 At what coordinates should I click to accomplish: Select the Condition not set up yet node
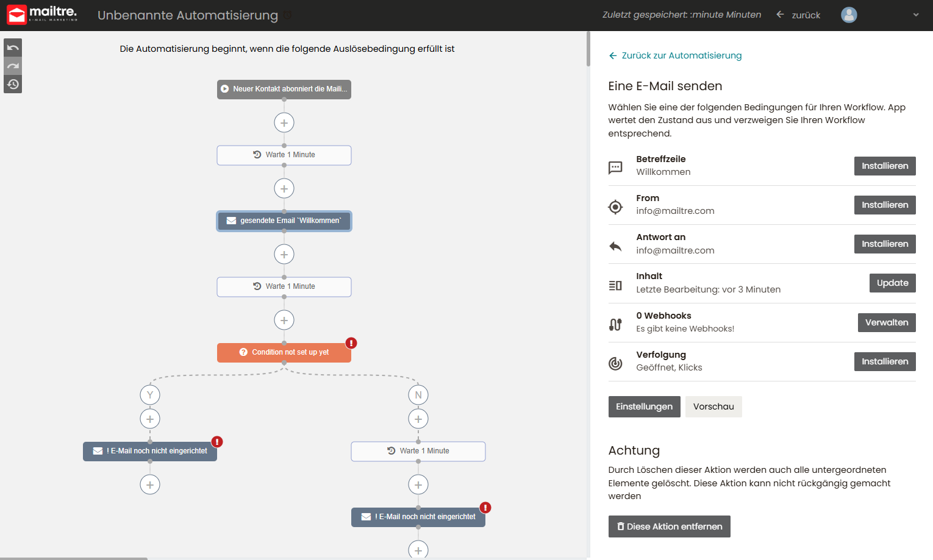tap(284, 352)
